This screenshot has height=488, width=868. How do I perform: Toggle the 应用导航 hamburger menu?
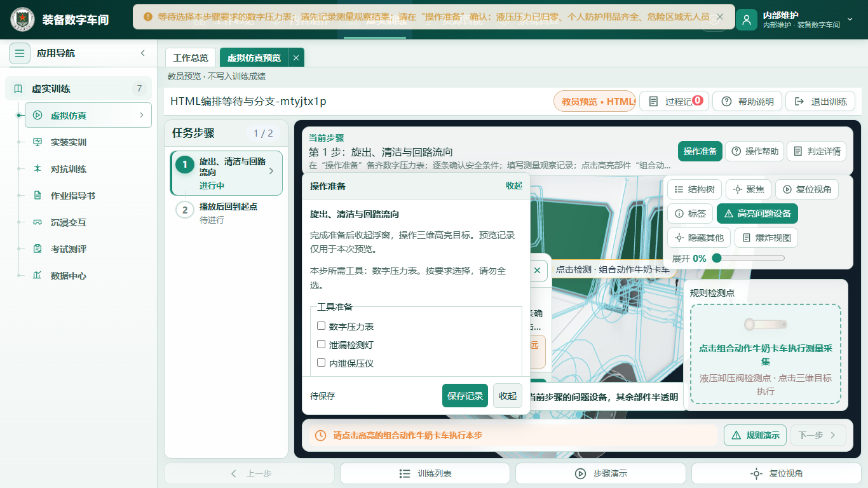(x=20, y=53)
